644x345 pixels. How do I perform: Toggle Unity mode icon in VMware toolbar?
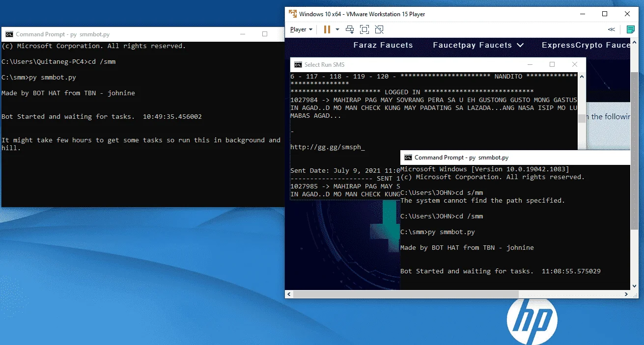379,29
